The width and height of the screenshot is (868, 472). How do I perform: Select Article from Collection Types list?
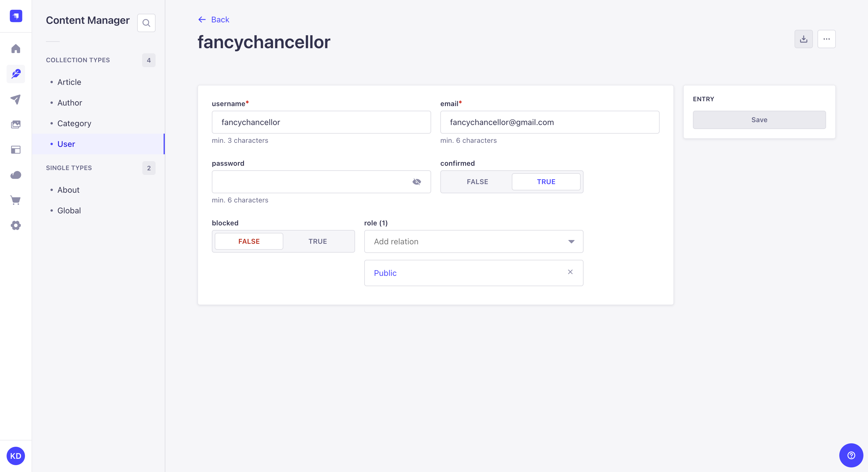pos(69,82)
